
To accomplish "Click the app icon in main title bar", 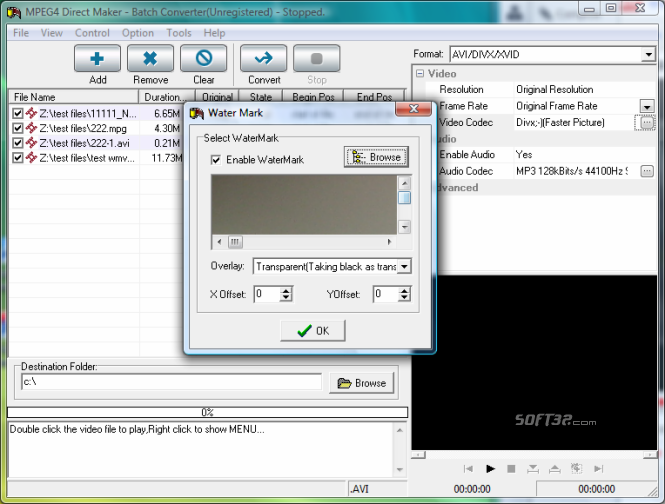I will click(14, 12).
